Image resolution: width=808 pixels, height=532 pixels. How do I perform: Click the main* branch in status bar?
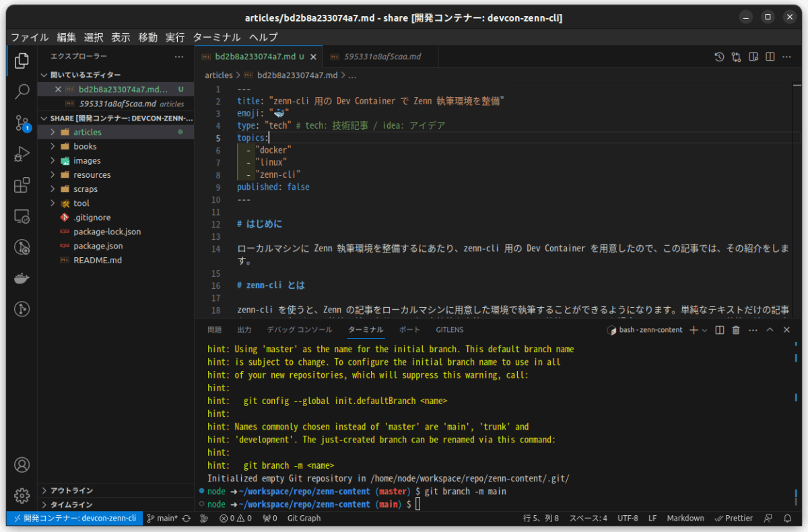point(162,519)
